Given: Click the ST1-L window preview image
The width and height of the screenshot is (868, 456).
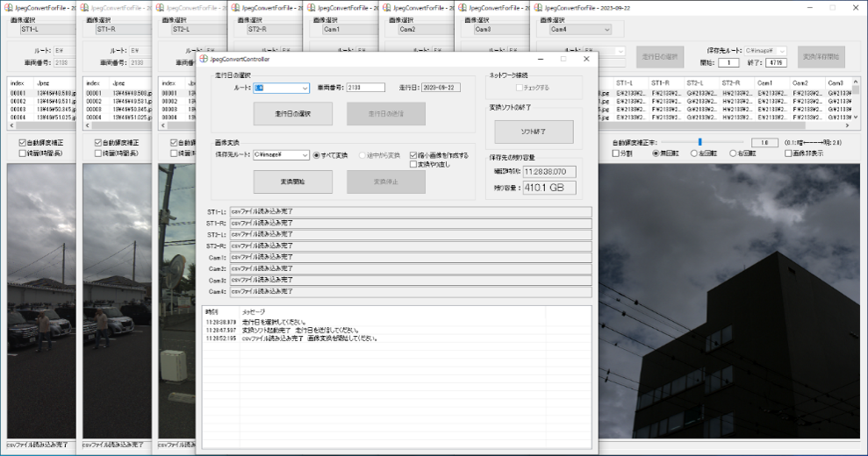Looking at the screenshot, I should (x=41, y=301).
